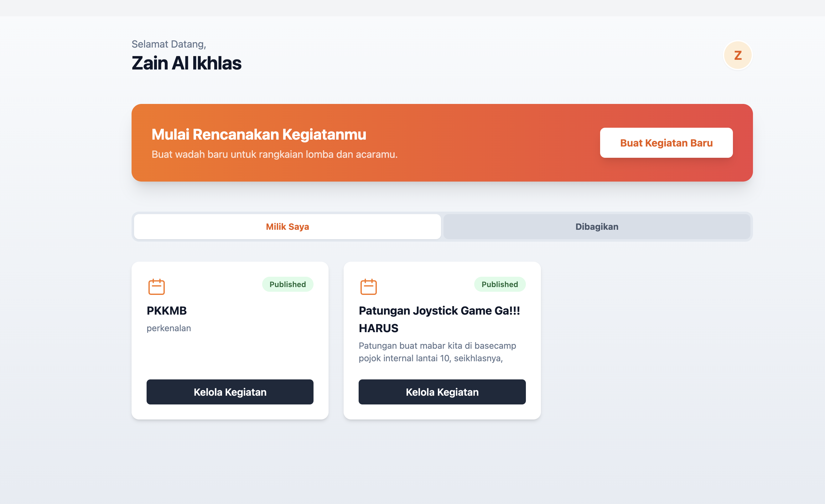The width and height of the screenshot is (825, 504).
Task: Click the Zain Al Ikhlas name heading
Action: (186, 63)
